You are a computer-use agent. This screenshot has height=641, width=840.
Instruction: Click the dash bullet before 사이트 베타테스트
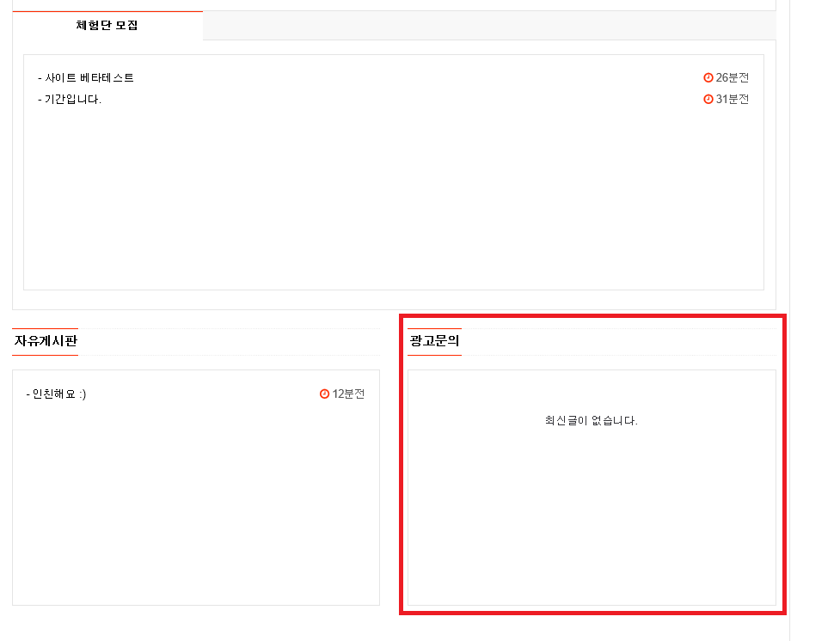40,78
